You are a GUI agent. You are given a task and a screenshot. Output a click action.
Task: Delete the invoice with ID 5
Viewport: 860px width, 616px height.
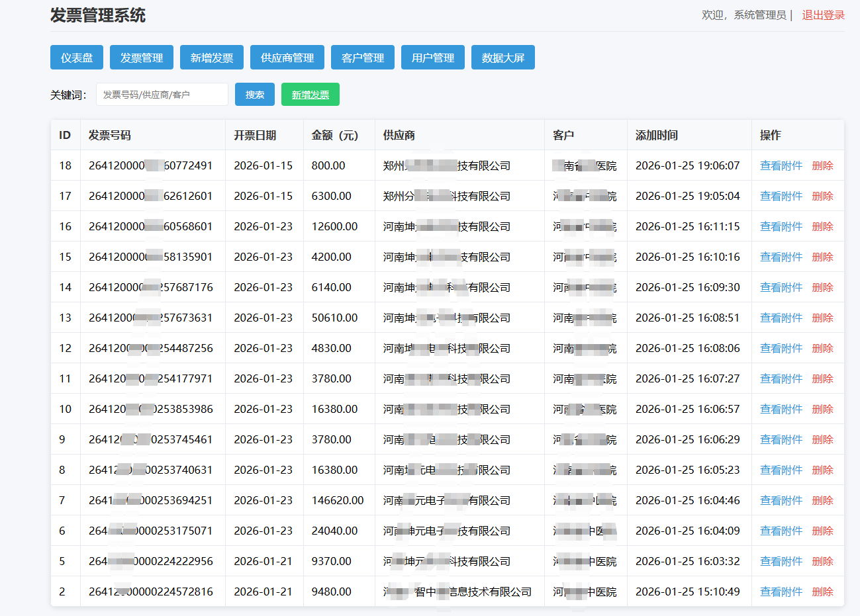(x=822, y=562)
